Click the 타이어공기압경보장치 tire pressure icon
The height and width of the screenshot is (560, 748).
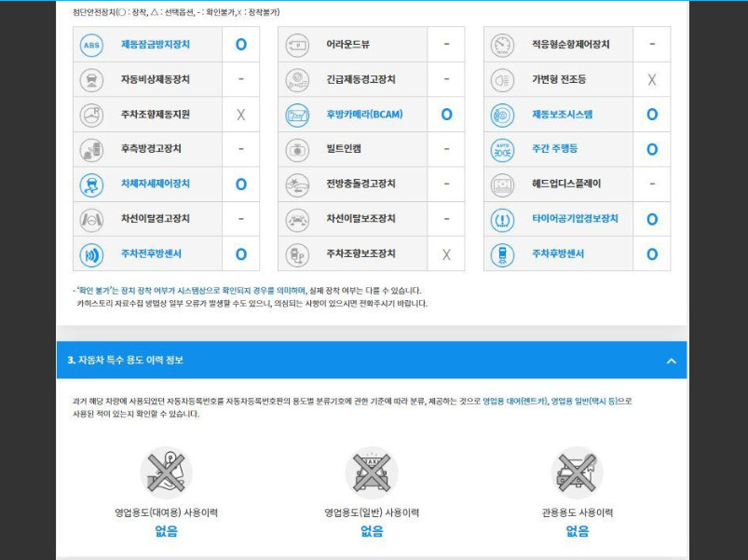pyautogui.click(x=502, y=219)
